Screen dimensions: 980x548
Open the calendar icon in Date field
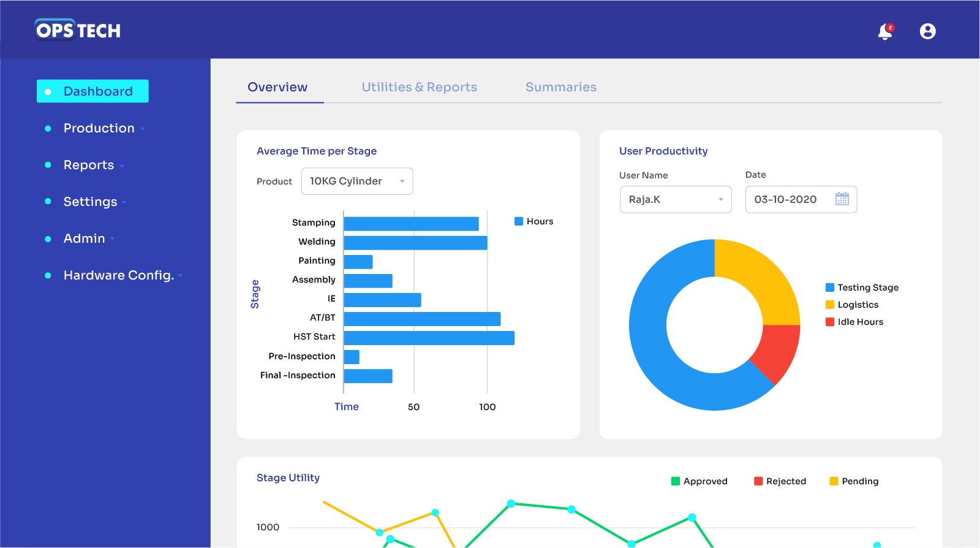point(842,199)
